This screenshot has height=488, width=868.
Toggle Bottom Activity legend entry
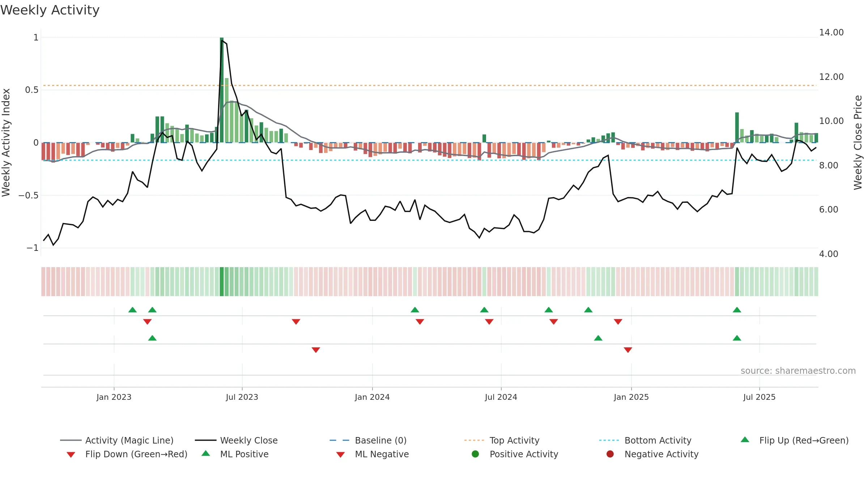pyautogui.click(x=645, y=440)
